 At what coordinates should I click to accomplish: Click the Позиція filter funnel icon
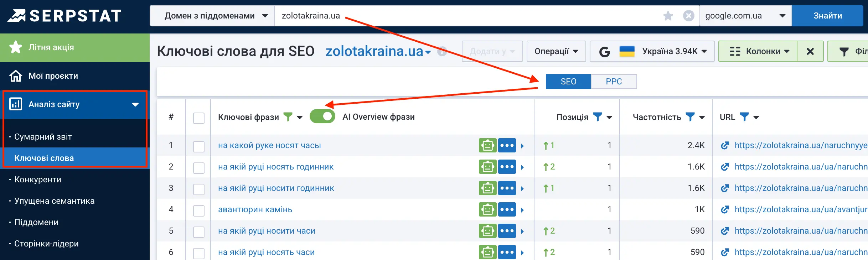pyautogui.click(x=598, y=116)
